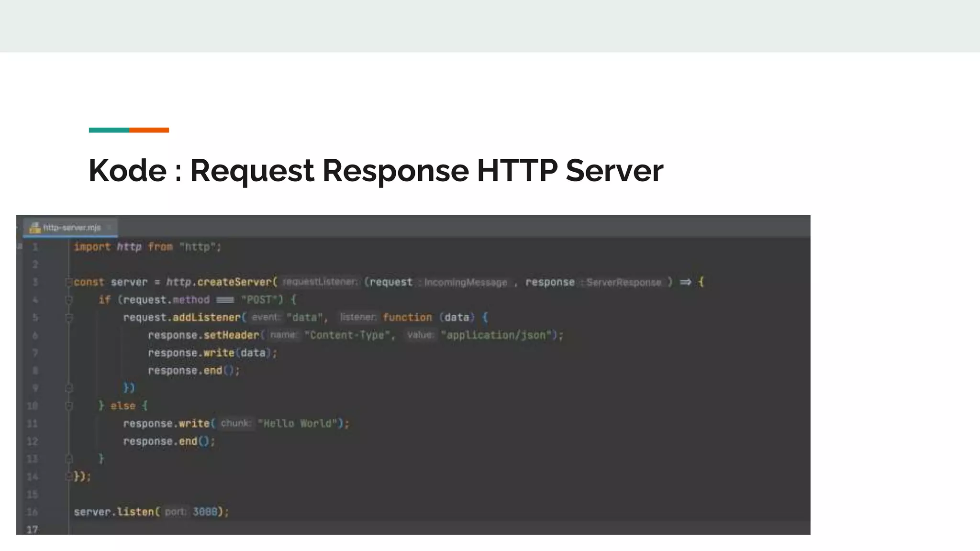Click the "http" string in the import statement
Screen dimensions: 980x551
(x=197, y=247)
